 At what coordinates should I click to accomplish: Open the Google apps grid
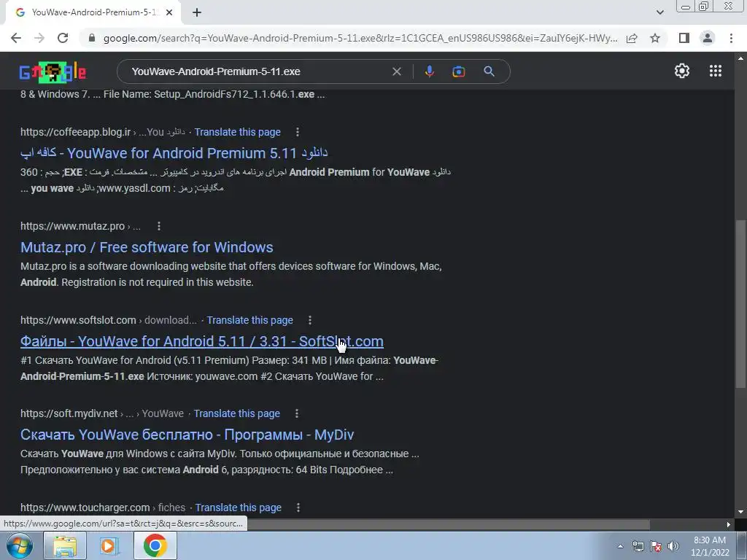[x=715, y=71]
